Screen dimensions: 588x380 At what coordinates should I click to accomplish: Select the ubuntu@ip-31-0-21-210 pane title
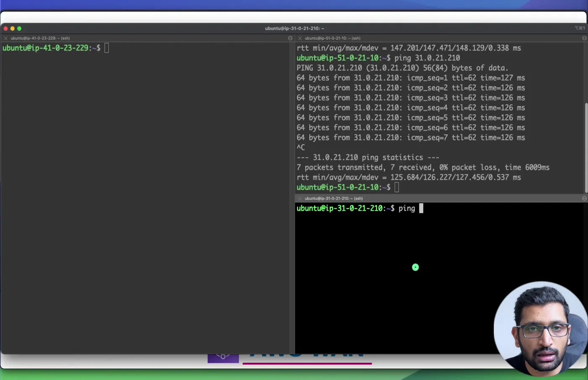click(x=334, y=199)
